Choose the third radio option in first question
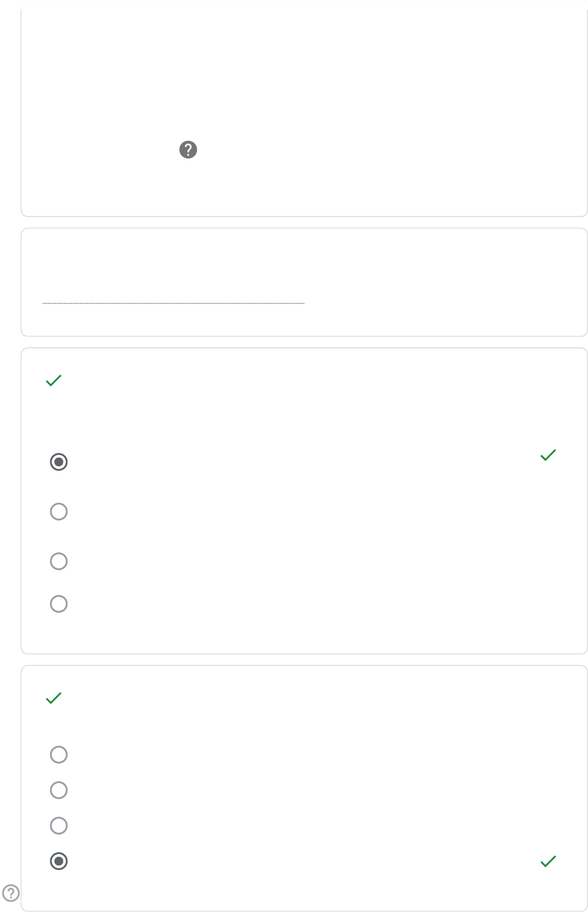588x912 pixels. point(59,561)
